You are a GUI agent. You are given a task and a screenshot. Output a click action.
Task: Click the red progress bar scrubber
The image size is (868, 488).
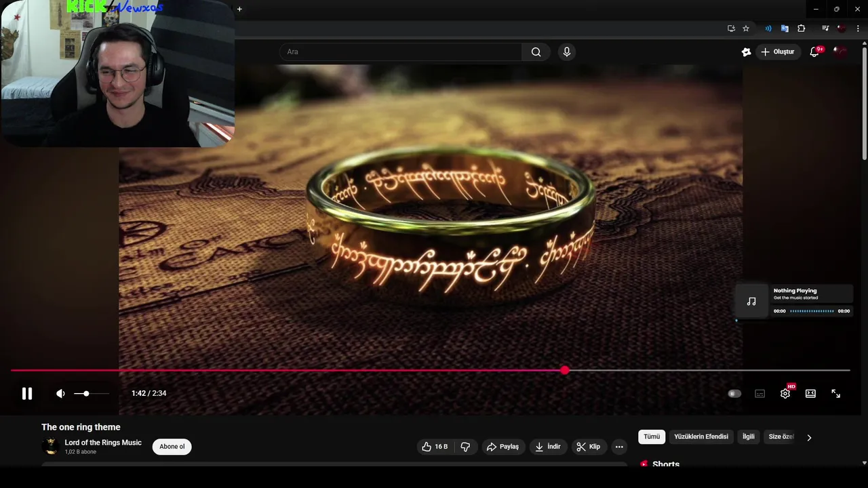[x=565, y=370]
